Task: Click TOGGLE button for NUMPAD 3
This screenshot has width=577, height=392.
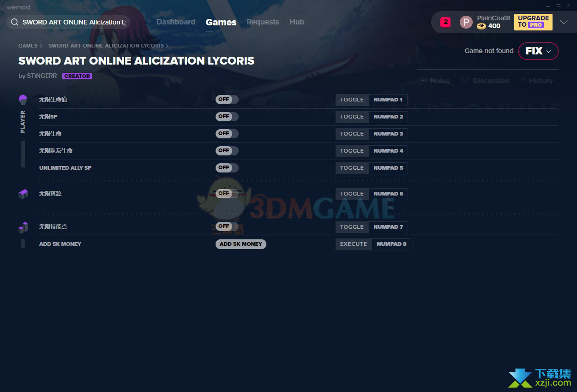Action: [352, 134]
